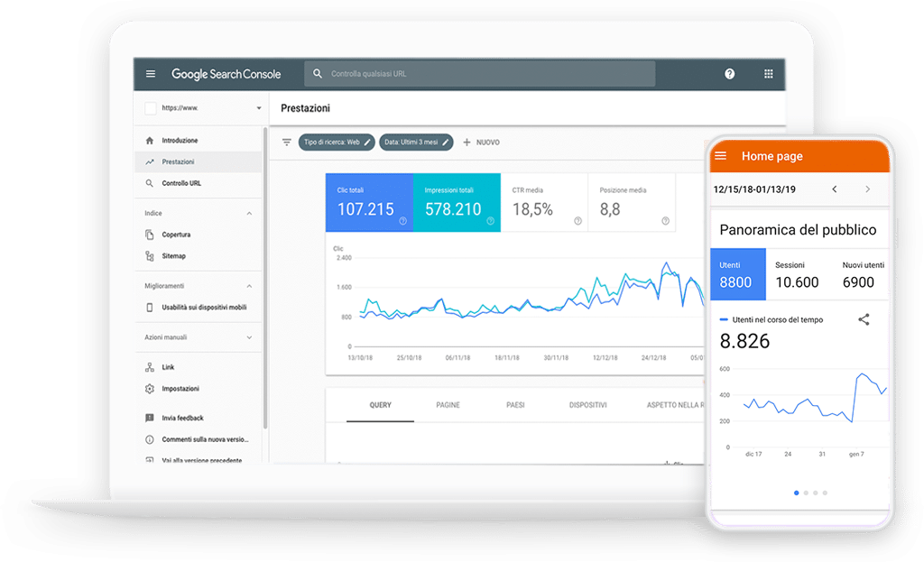
Task: Select the Utenti metric on phone
Action: [x=738, y=274]
